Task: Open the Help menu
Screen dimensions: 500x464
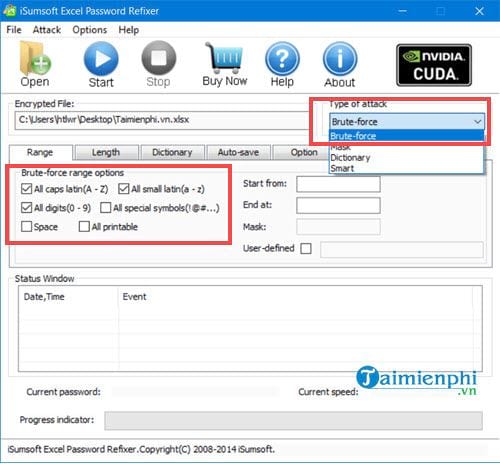Action: coord(129,30)
